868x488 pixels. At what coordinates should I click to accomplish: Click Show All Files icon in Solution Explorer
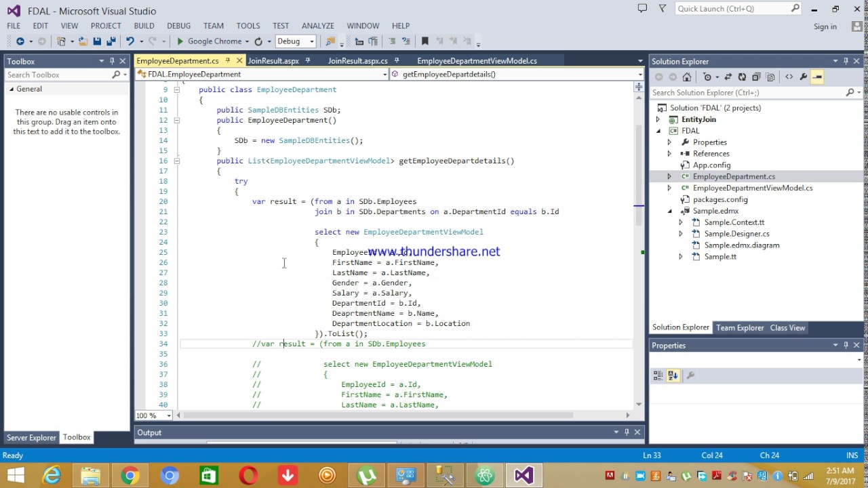click(x=769, y=77)
